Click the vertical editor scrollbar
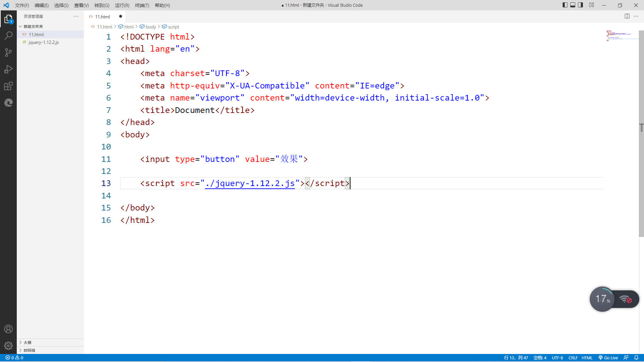This screenshot has height=362, width=644. click(641, 134)
